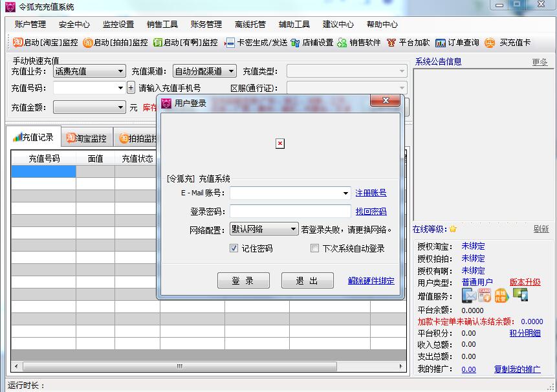Start the Youa (有啊) monitor toolbar button
This screenshot has width=557, height=392.
186,43
